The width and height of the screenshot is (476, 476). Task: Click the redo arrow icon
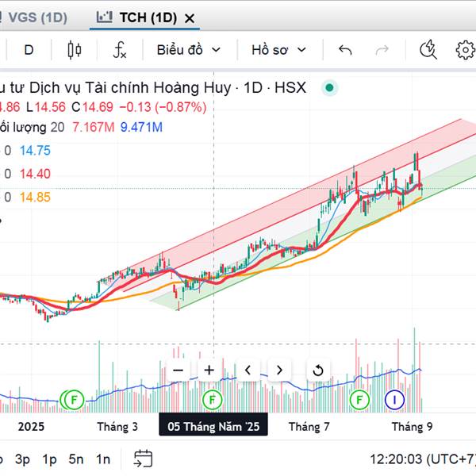tap(382, 50)
